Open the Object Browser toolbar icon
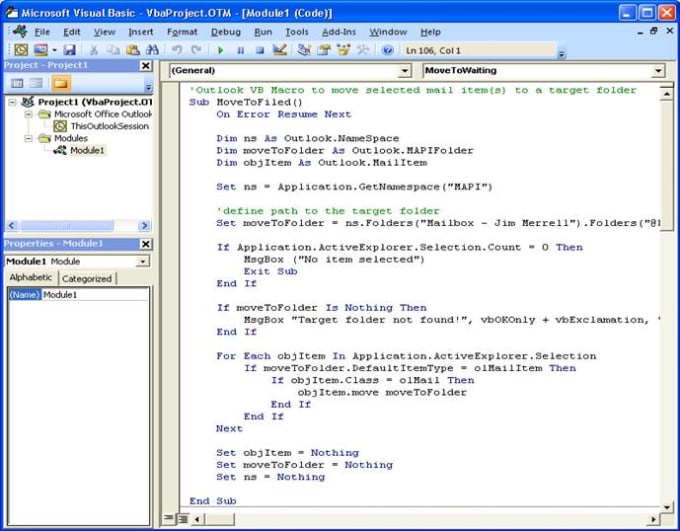This screenshot has width=680, height=531. click(x=343, y=50)
